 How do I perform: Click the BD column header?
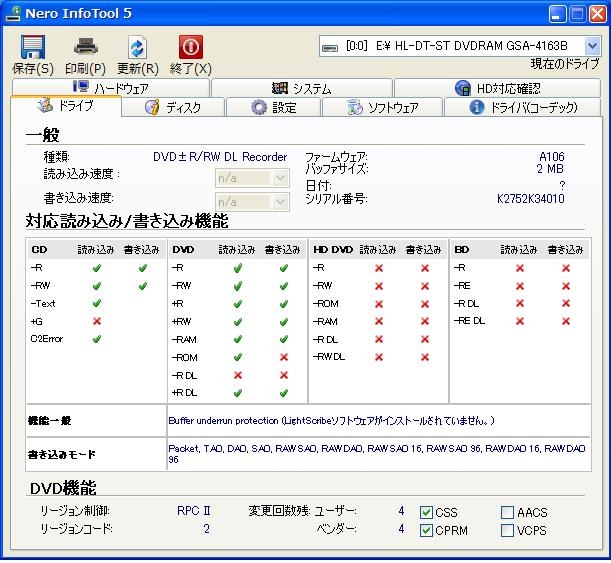(x=462, y=250)
